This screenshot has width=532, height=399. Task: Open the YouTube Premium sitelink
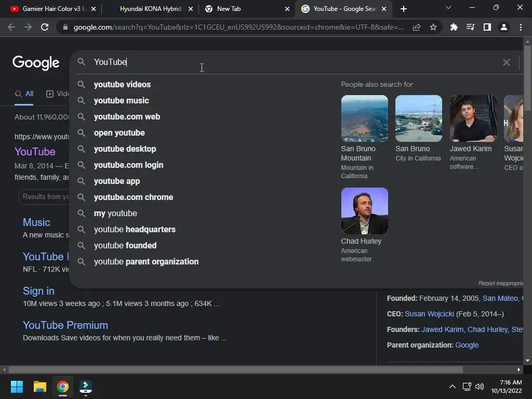click(x=65, y=325)
